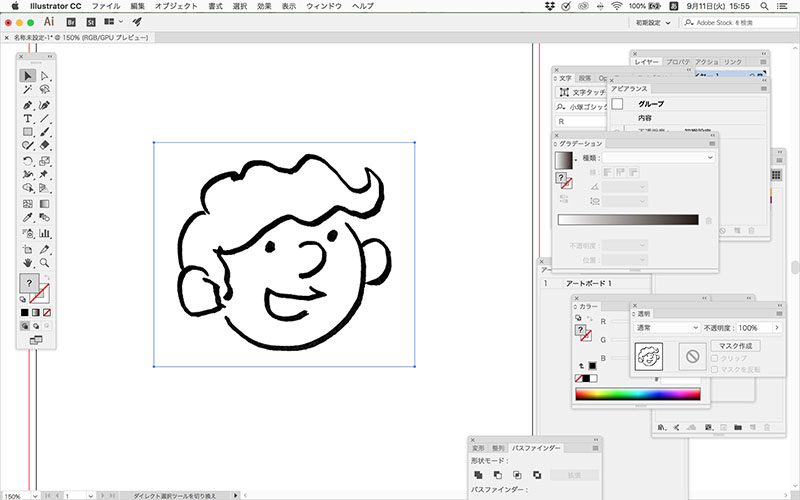Open the Gradient panel options menu

click(x=712, y=144)
